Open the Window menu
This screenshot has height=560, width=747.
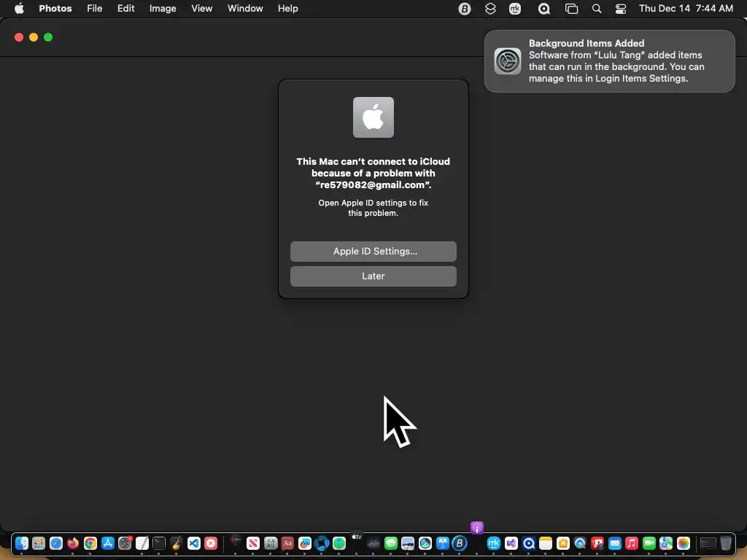[245, 9]
